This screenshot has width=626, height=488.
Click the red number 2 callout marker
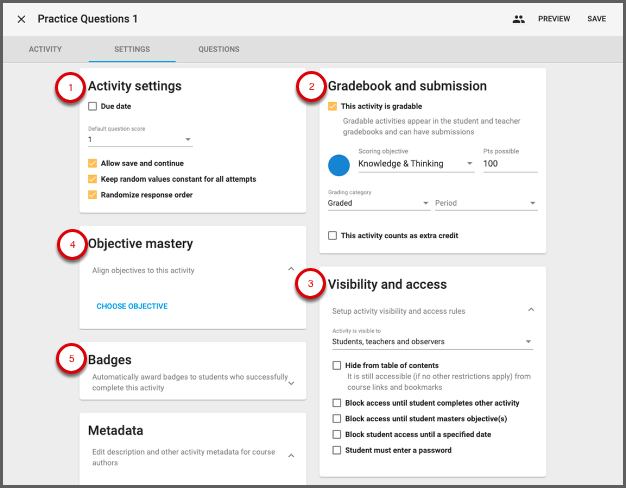click(x=310, y=89)
